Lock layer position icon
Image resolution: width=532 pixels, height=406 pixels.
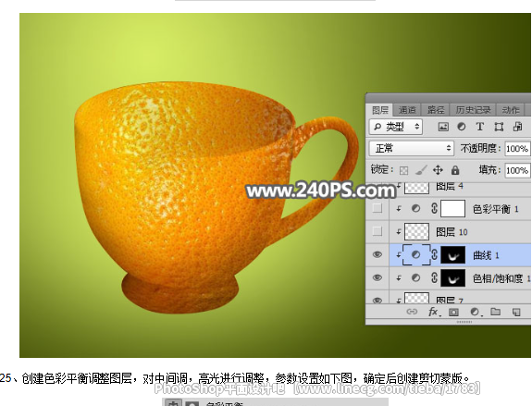click(x=438, y=170)
